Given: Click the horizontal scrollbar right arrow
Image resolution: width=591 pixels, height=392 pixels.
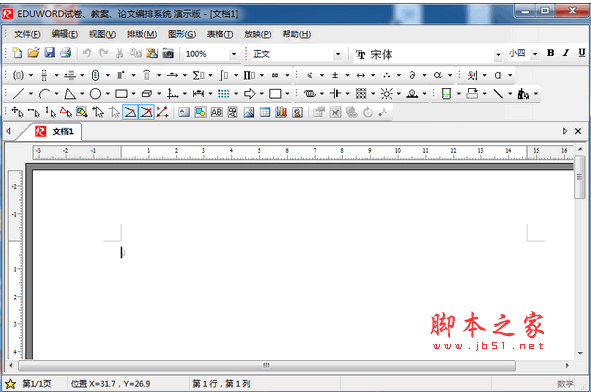Looking at the screenshot, I should click(x=567, y=365).
